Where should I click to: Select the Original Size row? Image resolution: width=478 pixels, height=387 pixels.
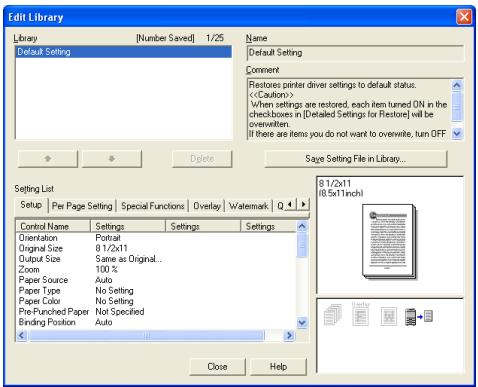[x=156, y=248]
